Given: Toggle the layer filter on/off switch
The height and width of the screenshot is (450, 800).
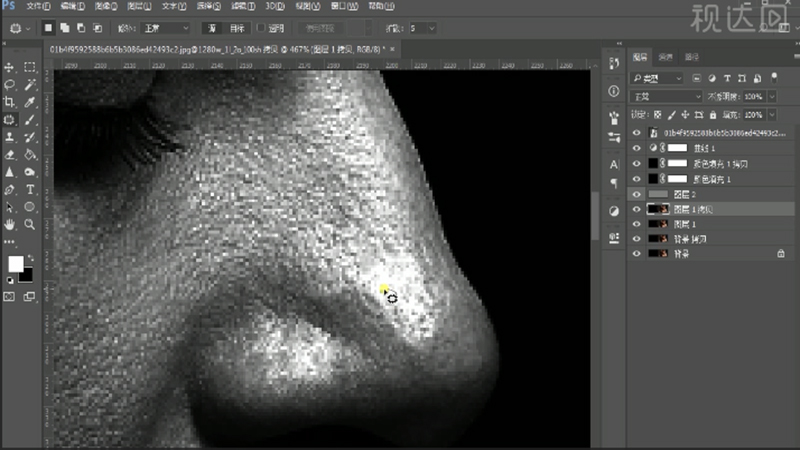Looking at the screenshot, I should pyautogui.click(x=774, y=78).
